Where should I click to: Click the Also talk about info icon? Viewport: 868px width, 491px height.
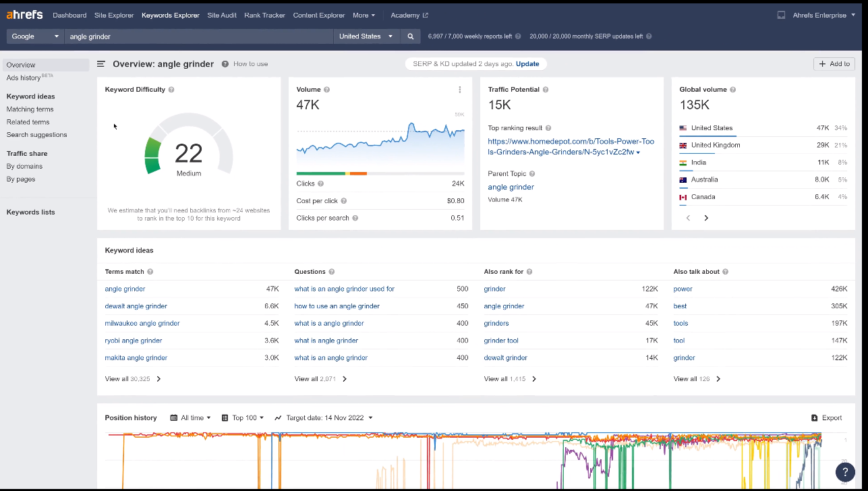726,272
